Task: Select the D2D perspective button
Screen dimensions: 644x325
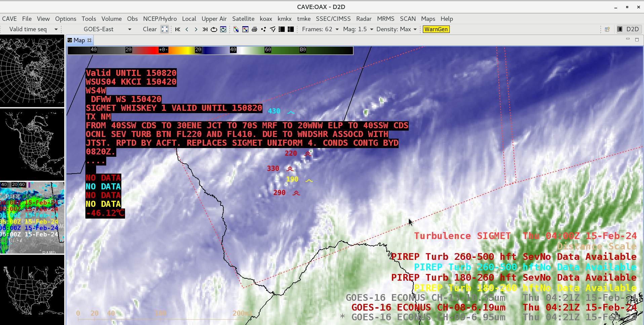Action: (x=629, y=29)
